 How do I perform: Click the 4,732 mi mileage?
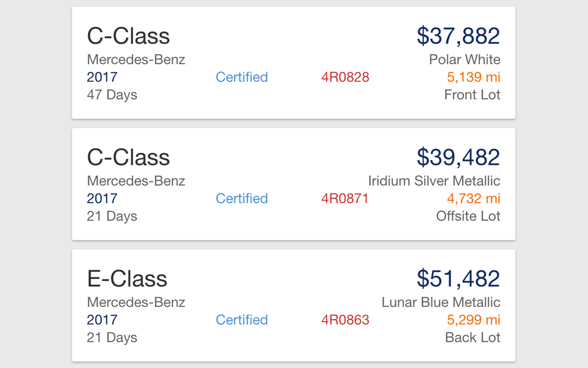point(473,198)
